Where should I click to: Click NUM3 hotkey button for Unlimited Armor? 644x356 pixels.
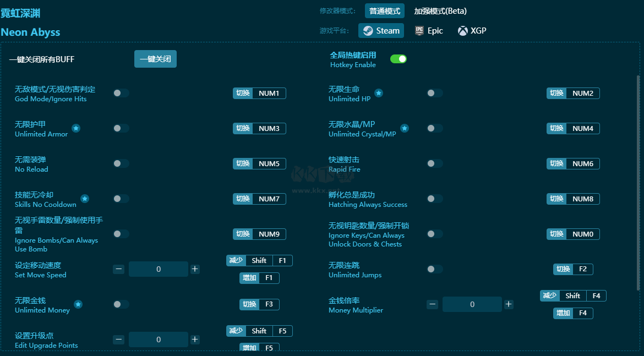(260, 128)
